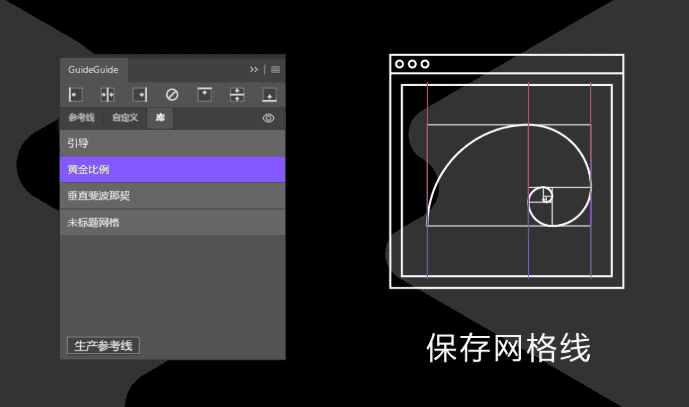
Task: Add horizontal midpoint guide
Action: [x=237, y=94]
